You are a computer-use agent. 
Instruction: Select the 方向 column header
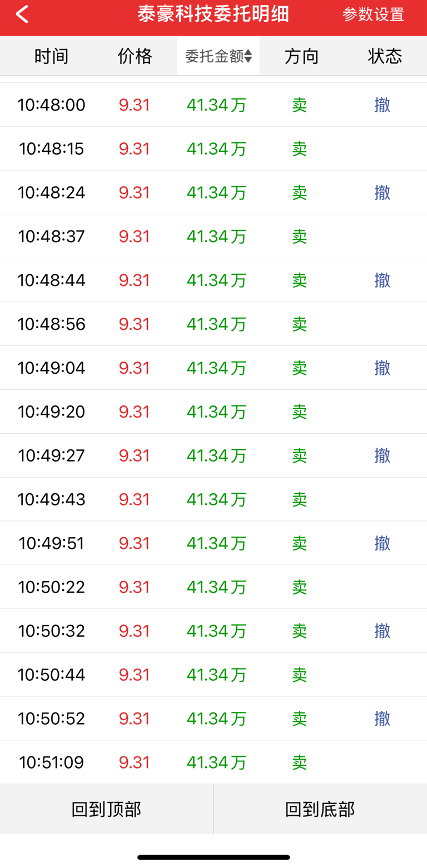301,56
